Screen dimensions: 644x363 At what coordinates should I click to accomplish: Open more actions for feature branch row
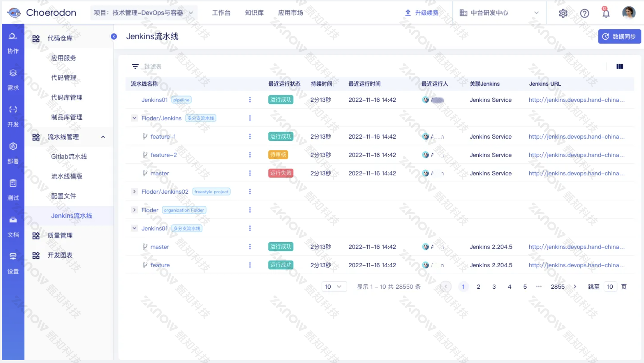click(250, 265)
